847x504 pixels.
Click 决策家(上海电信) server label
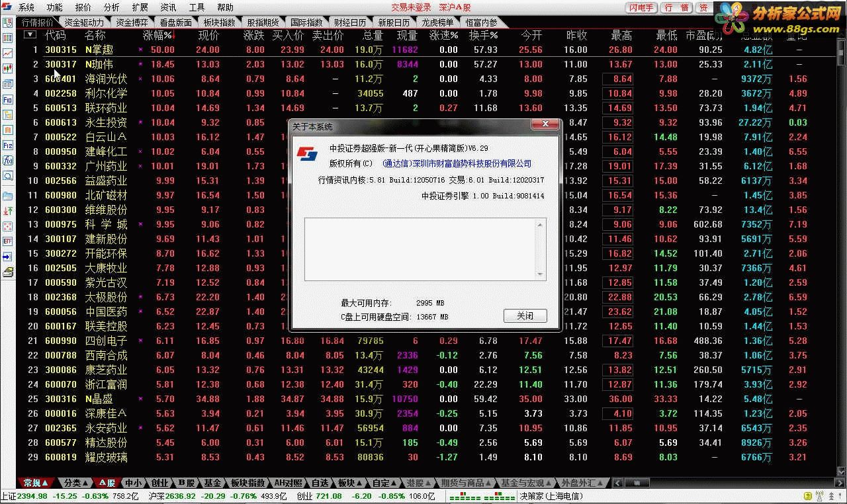[551, 496]
